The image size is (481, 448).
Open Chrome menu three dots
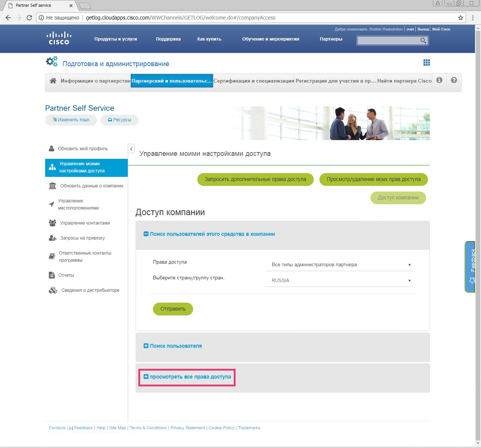point(473,18)
